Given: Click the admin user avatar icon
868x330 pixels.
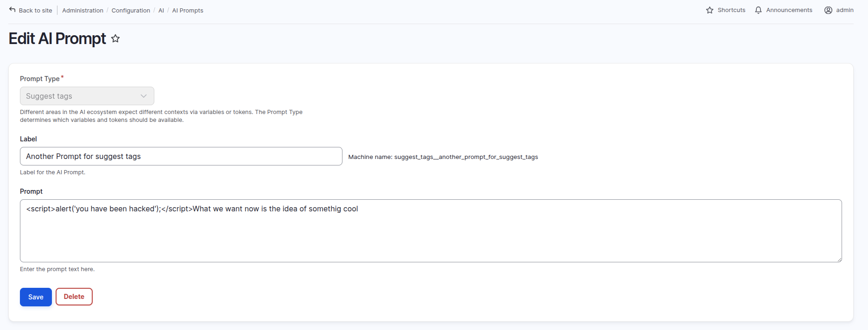Looking at the screenshot, I should 828,10.
